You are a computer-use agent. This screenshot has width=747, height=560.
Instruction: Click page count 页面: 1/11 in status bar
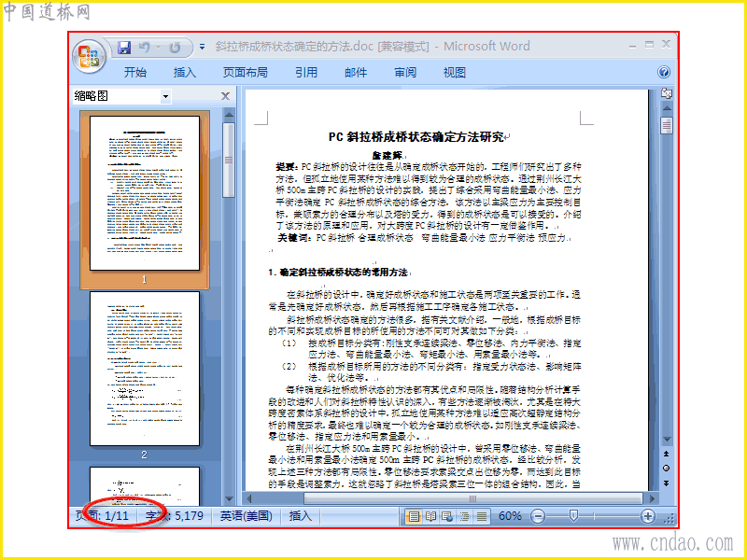click(102, 516)
